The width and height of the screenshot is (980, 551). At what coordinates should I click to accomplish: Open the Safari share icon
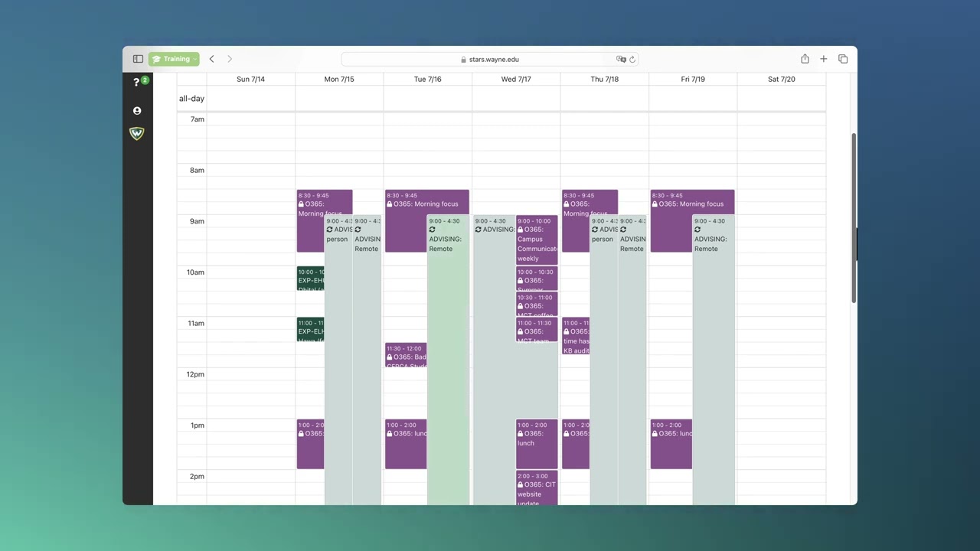coord(805,59)
